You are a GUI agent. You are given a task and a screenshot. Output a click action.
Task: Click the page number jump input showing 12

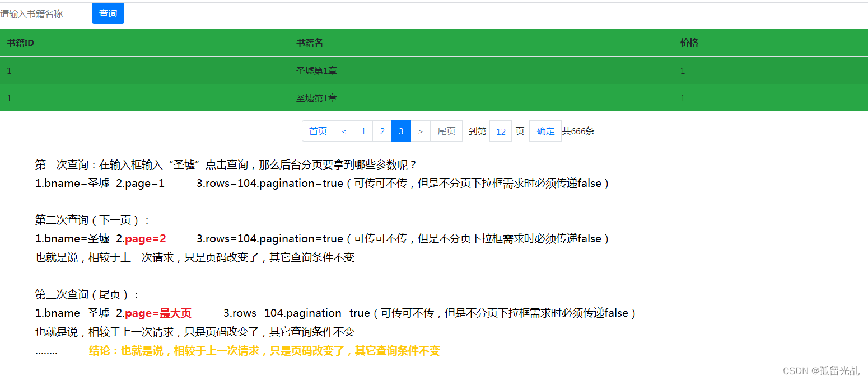501,131
